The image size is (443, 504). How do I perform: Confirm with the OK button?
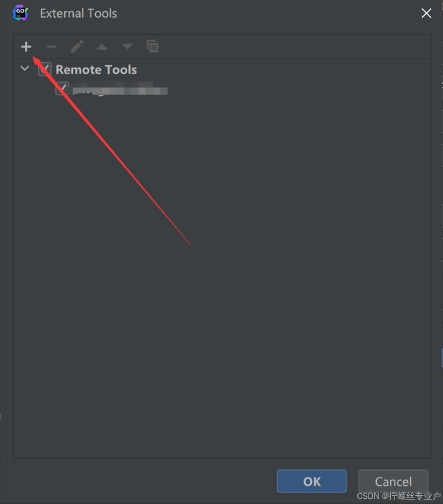pyautogui.click(x=312, y=481)
